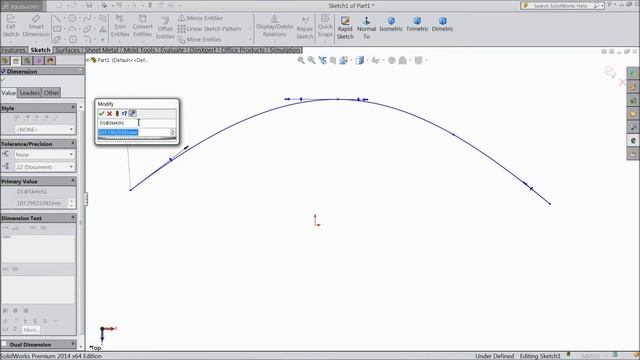The image size is (640, 360).
Task: Click the Primary Value number field
Action: 40,203
